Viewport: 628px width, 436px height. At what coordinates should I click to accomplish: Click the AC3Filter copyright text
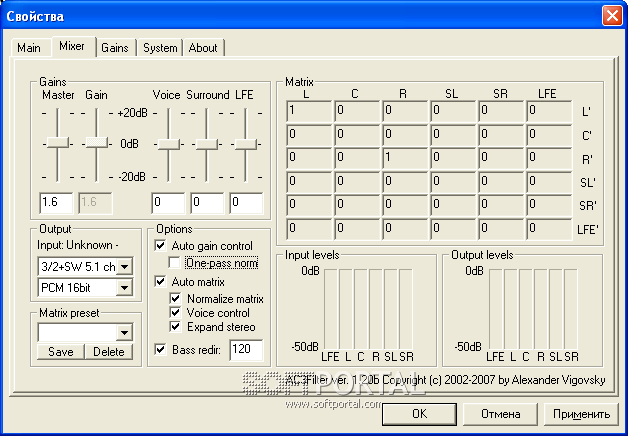click(x=445, y=380)
